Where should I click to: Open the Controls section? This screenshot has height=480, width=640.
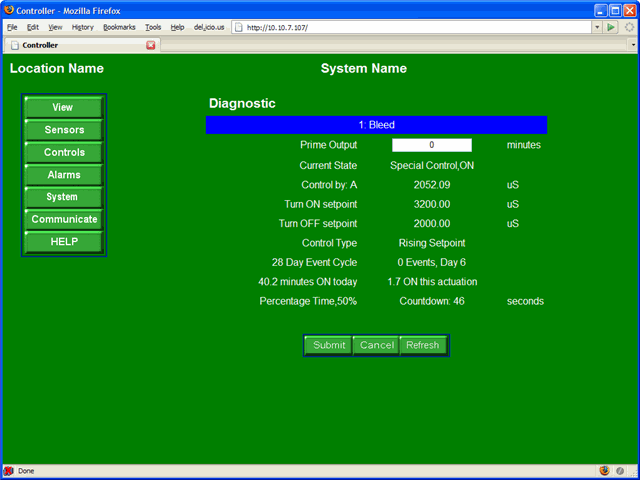(x=63, y=152)
